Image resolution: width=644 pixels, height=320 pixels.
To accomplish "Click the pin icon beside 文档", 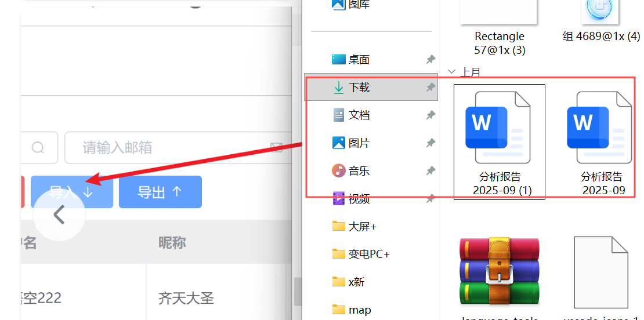I will tap(430, 115).
